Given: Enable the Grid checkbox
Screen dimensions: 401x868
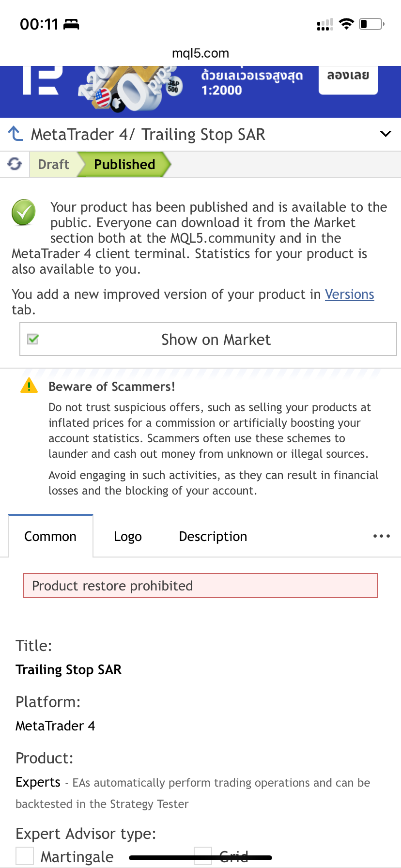Looking at the screenshot, I should [203, 856].
